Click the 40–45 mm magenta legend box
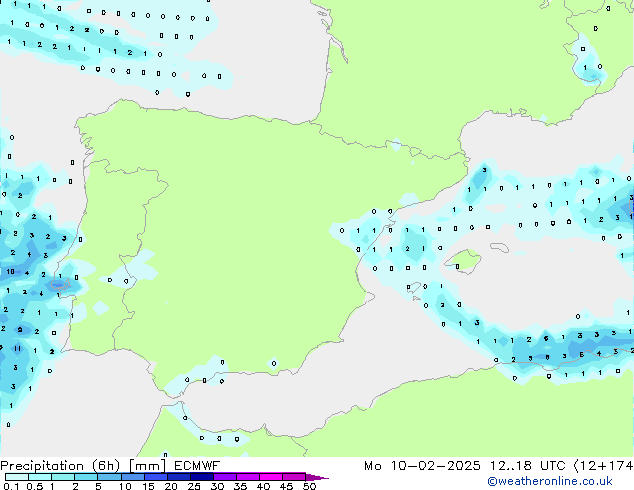This screenshot has height=490, width=634. (271, 477)
